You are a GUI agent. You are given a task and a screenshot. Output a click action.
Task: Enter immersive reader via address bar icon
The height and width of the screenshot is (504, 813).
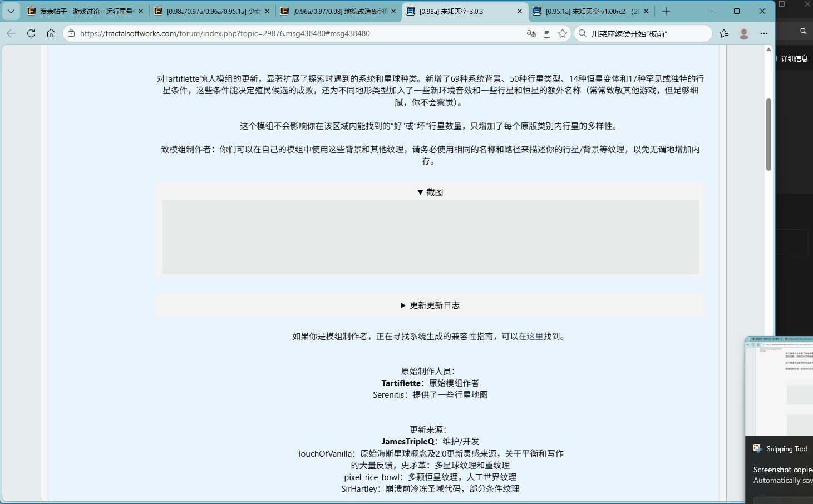click(547, 33)
